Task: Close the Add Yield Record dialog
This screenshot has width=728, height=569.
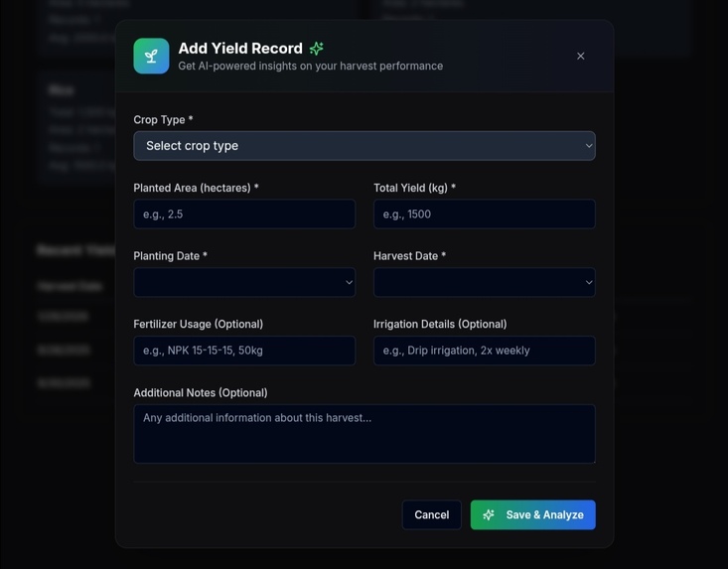Action: click(x=581, y=57)
